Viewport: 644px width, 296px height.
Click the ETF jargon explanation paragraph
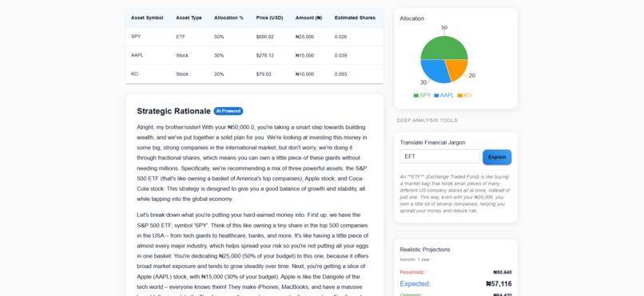click(455, 194)
